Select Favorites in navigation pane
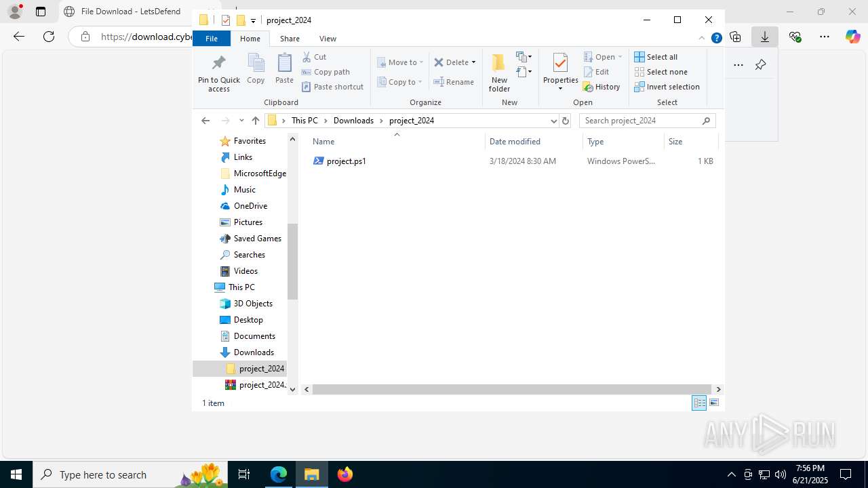 pos(250,141)
